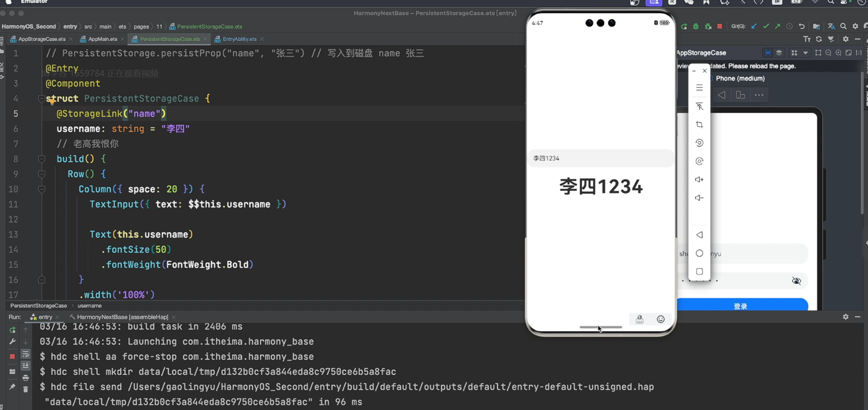
Task: Toggle password visibility eye in Previewer
Action: [796, 281]
